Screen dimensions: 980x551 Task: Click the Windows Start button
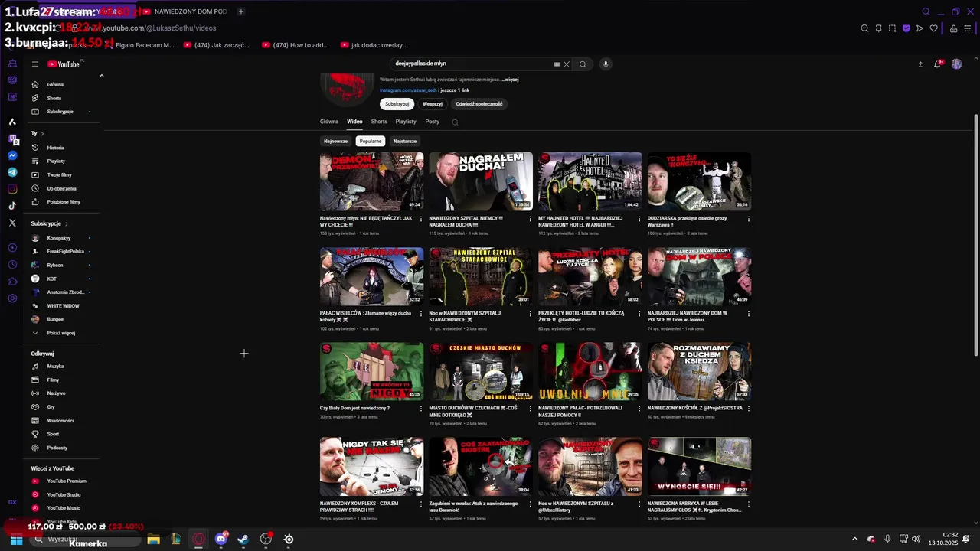(16, 539)
